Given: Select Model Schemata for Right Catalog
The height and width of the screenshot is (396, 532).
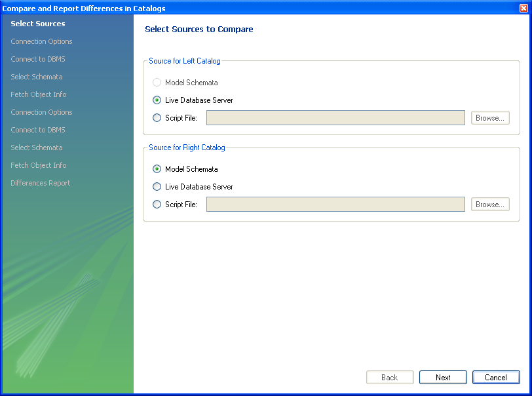Looking at the screenshot, I should pos(157,169).
